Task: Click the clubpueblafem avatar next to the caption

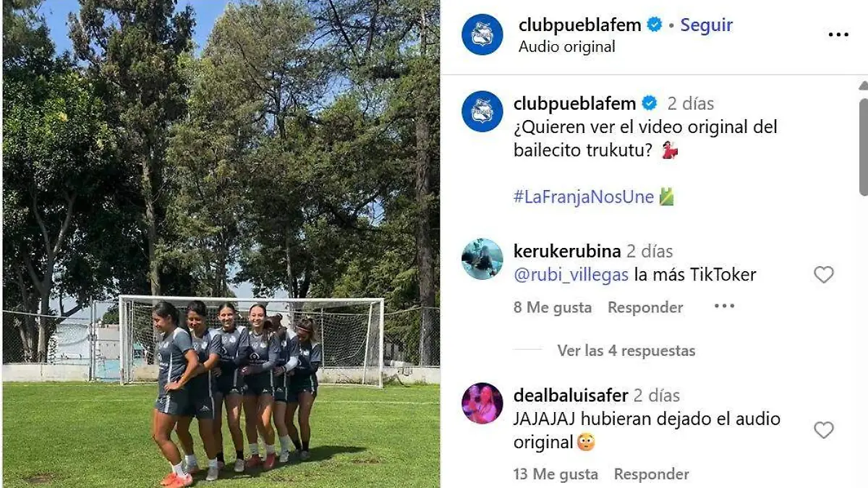Action: point(482,111)
